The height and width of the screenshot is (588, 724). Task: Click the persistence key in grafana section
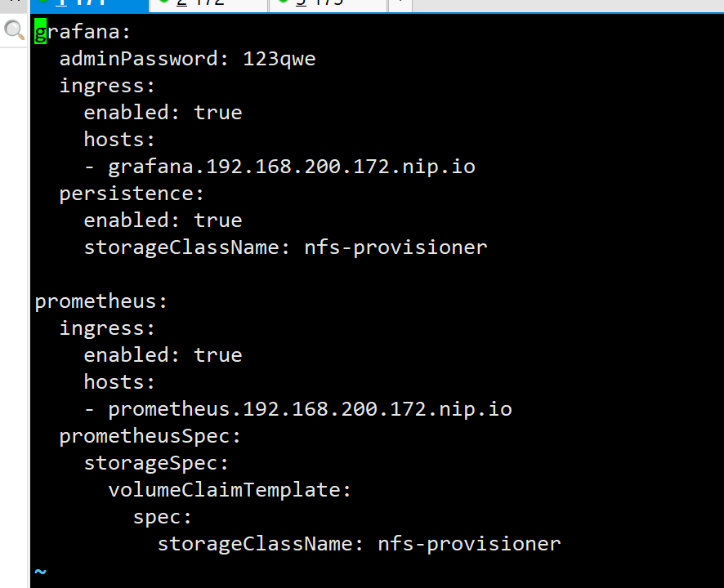(x=131, y=194)
